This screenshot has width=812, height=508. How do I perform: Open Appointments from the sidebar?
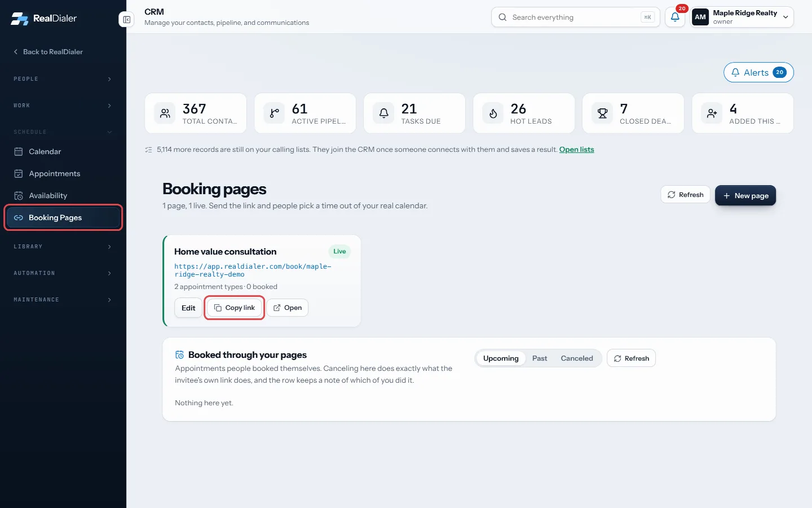63,173
